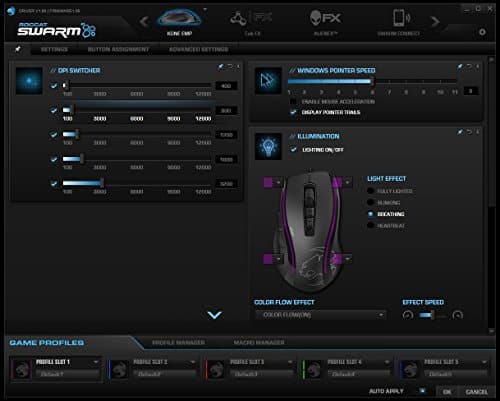500x401 pixels.
Task: Toggle the 400 DPI level checkbox
Action: coord(54,86)
